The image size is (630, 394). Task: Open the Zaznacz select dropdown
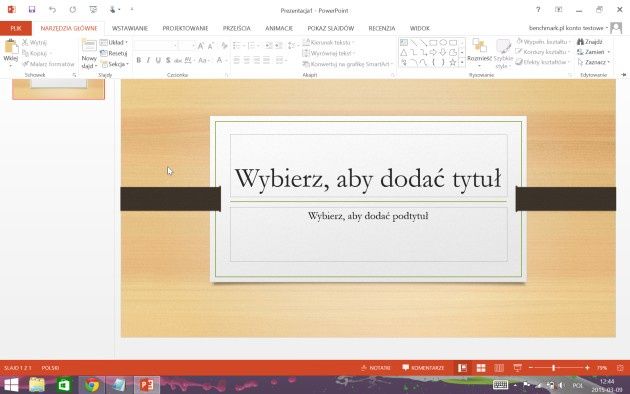tap(594, 62)
